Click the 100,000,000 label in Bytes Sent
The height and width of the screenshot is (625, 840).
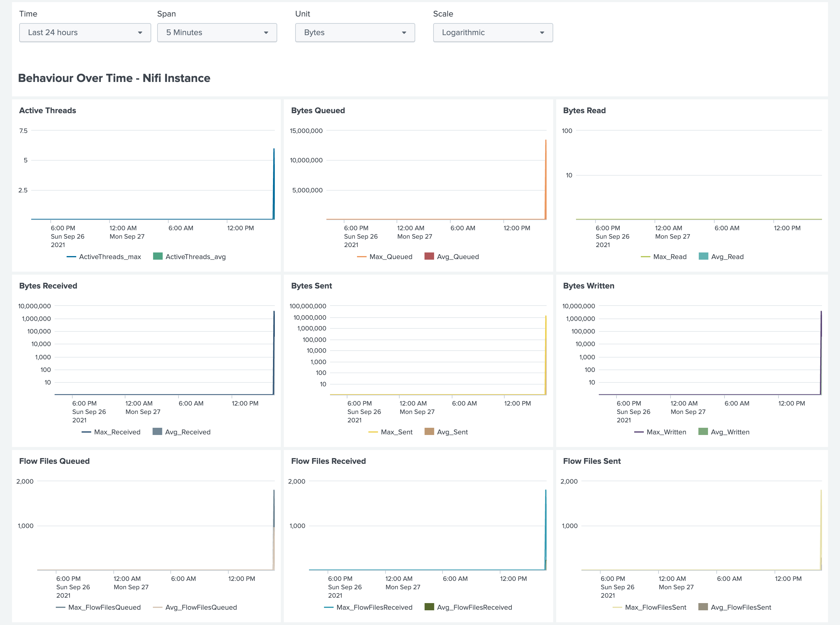(x=308, y=306)
